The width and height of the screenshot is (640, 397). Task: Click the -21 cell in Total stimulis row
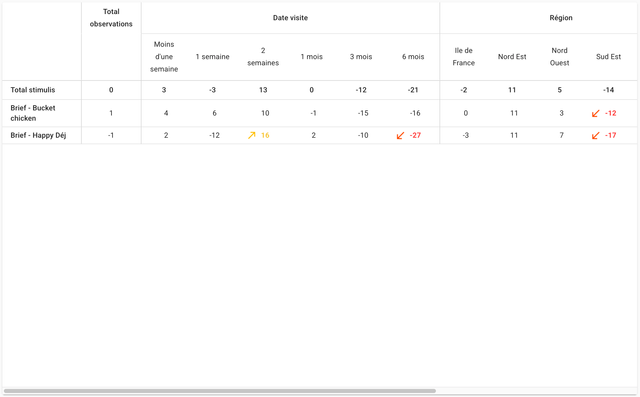pos(413,90)
